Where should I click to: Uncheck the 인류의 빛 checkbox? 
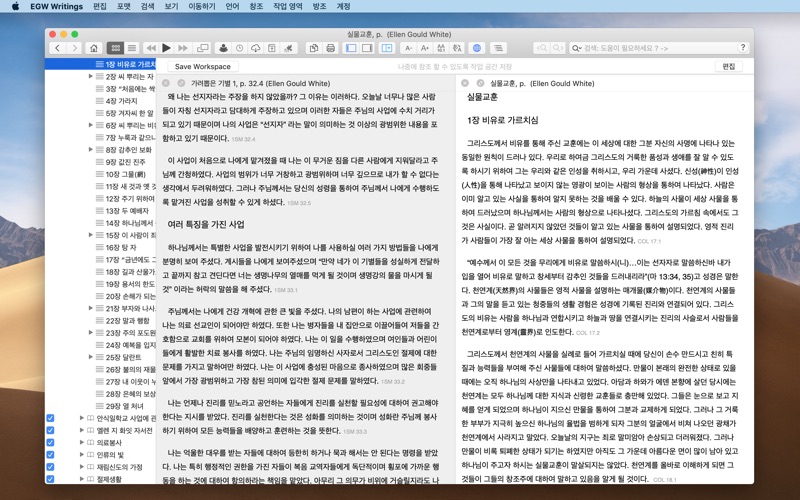[50, 455]
